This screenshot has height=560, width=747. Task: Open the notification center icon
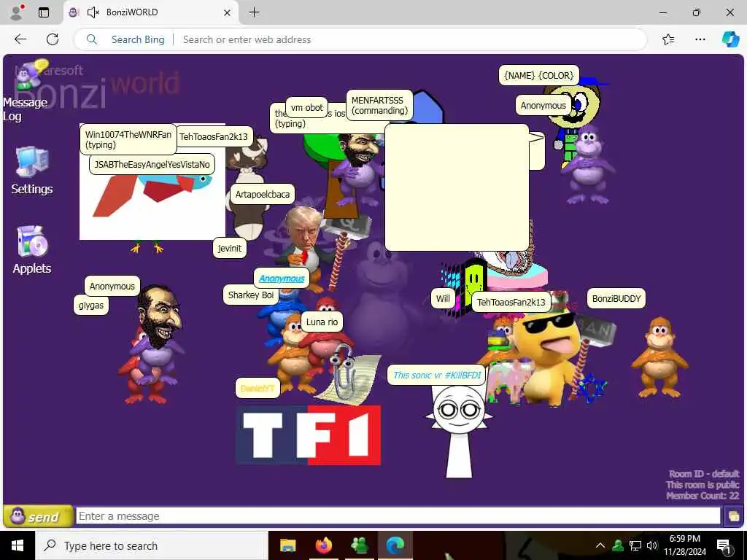click(x=724, y=545)
